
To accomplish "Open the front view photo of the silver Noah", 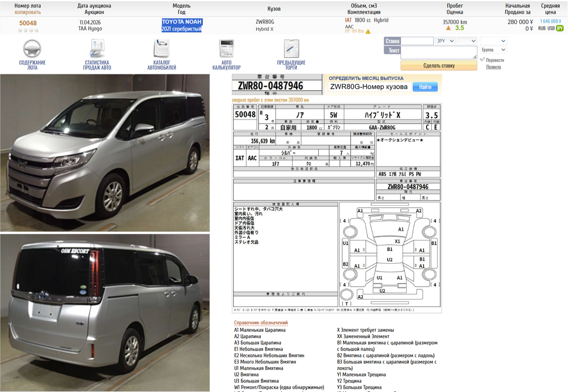I will click(x=105, y=153).
